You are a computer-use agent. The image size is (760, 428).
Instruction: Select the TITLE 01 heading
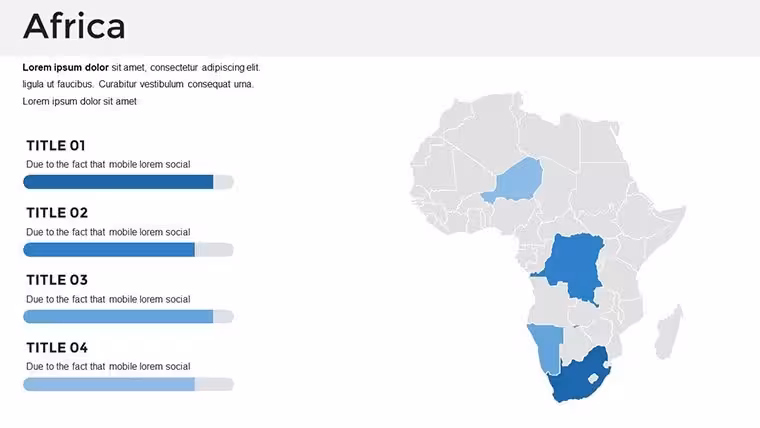pyautogui.click(x=56, y=145)
